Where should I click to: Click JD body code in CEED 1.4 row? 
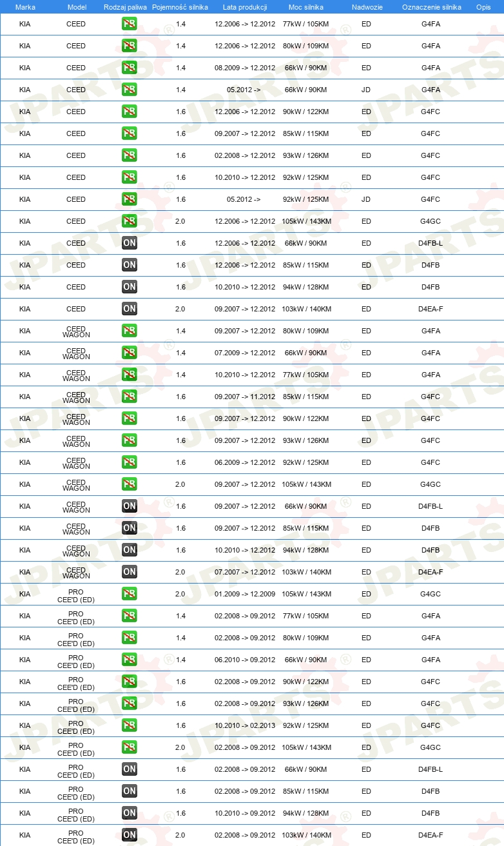(x=366, y=90)
